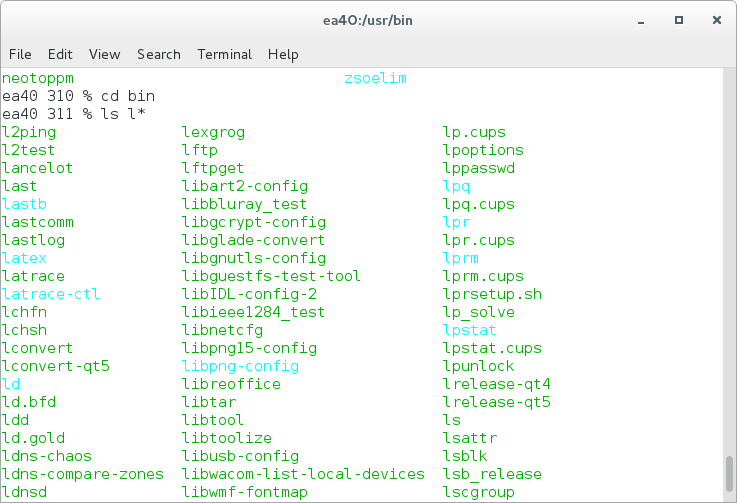Minimize the terminal window

(x=641, y=21)
